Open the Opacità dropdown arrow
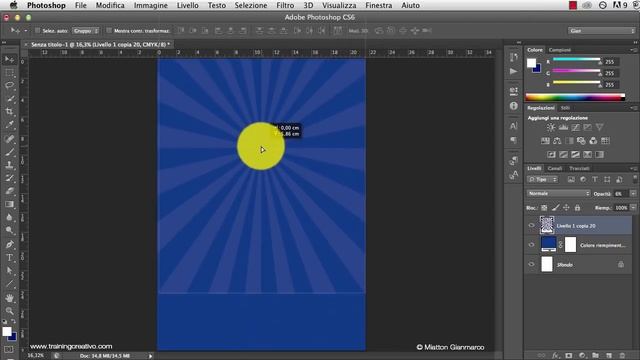The width and height of the screenshot is (640, 360). 633,193
